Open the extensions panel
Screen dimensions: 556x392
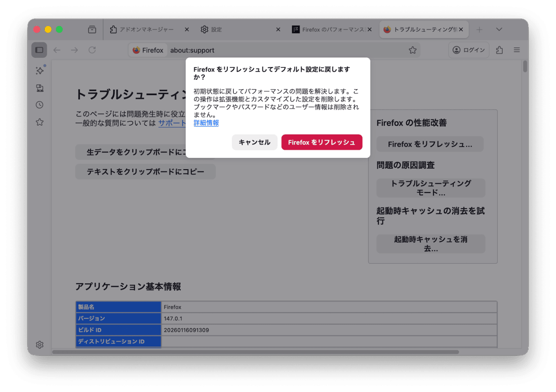pyautogui.click(x=499, y=50)
